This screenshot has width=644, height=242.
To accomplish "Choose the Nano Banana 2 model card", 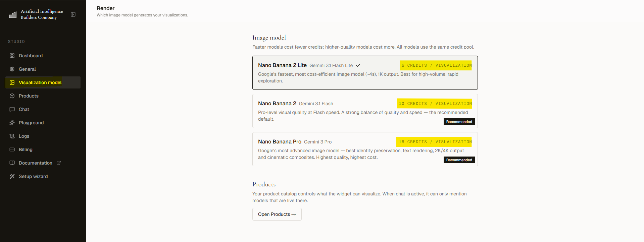I will point(365,111).
